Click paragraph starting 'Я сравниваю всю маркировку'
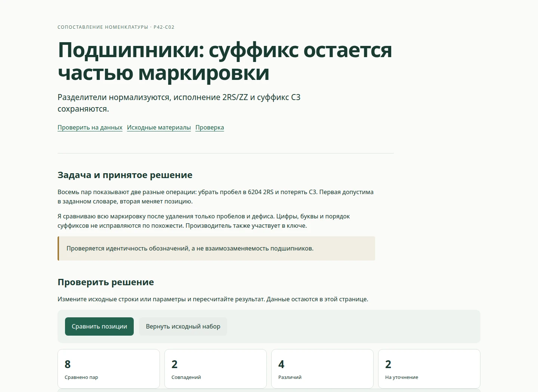This screenshot has height=392, width=538. (x=204, y=221)
